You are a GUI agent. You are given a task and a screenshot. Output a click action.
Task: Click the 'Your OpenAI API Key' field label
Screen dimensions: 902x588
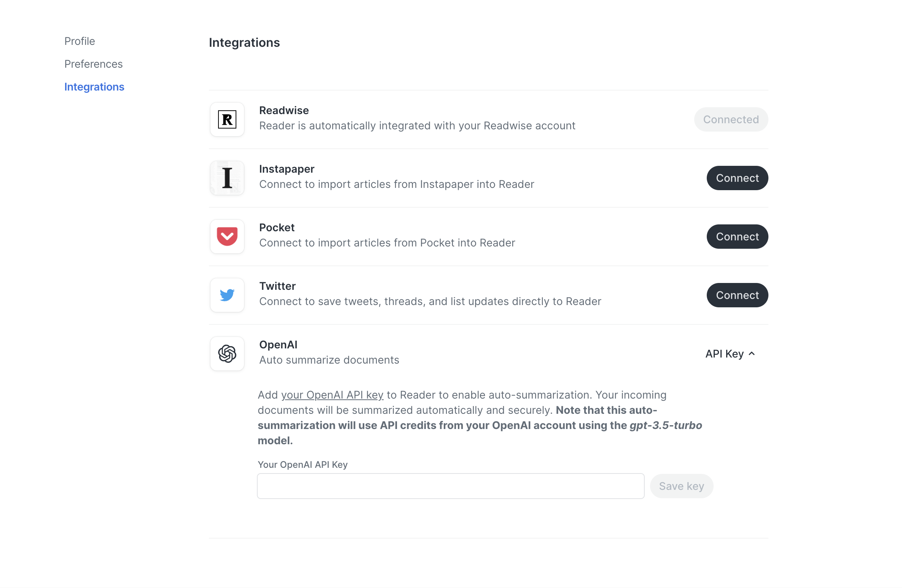point(303,464)
